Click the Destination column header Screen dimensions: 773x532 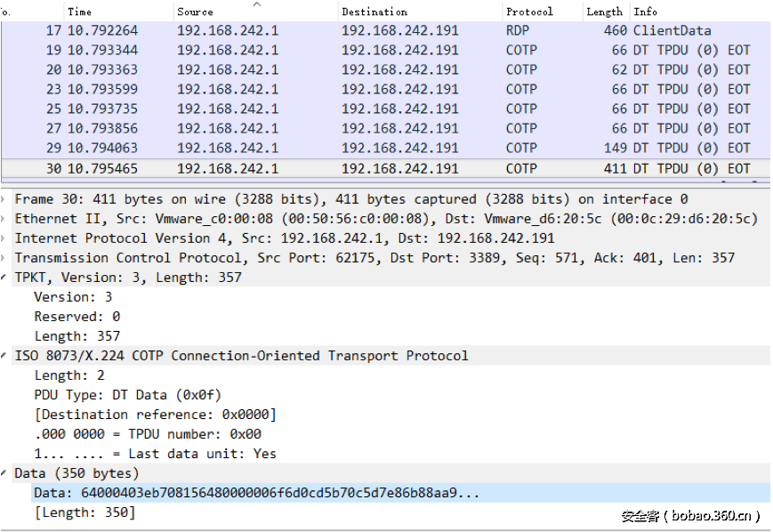(x=374, y=12)
